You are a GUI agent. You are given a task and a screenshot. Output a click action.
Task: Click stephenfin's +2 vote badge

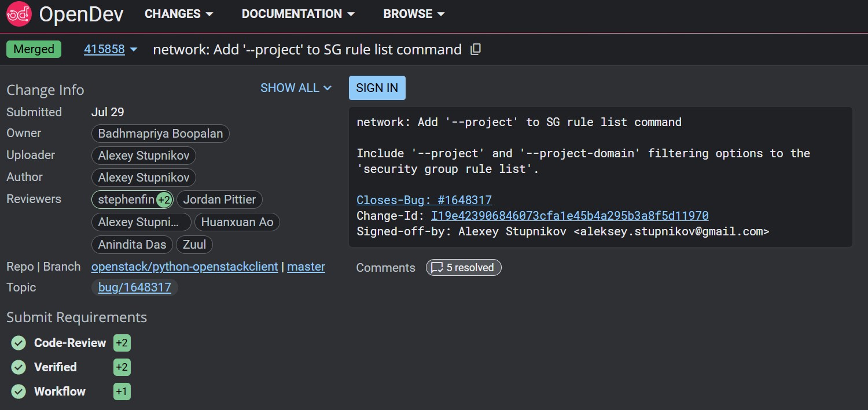tap(164, 200)
